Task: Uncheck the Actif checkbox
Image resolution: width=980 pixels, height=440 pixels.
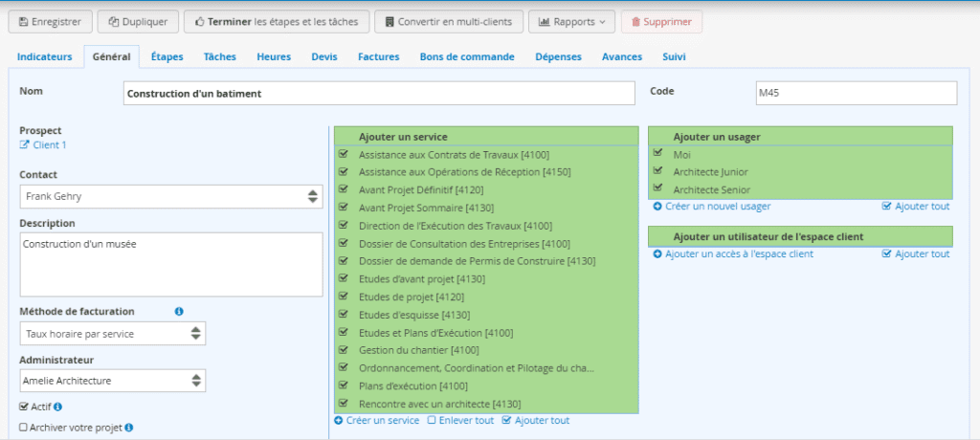Action: pos(23,407)
